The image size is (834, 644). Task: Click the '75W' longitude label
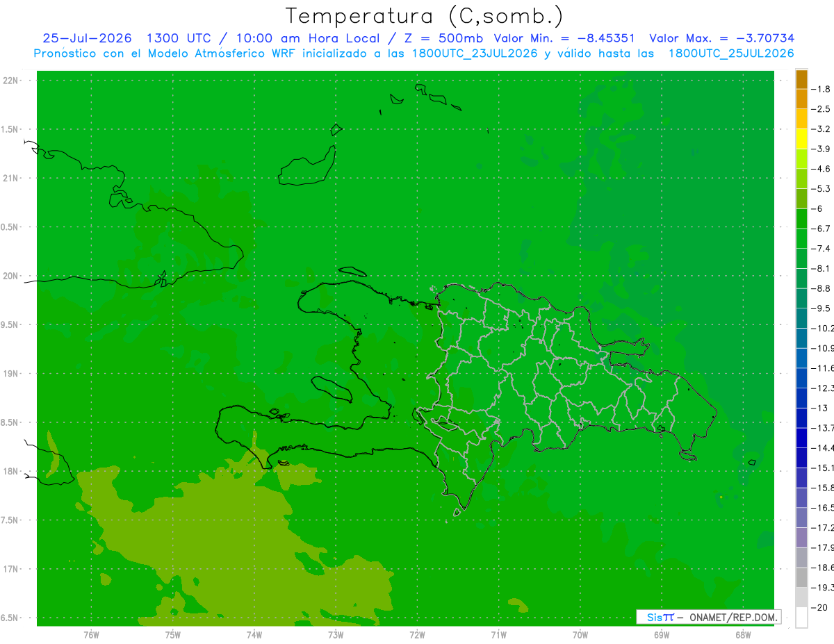pyautogui.click(x=173, y=635)
